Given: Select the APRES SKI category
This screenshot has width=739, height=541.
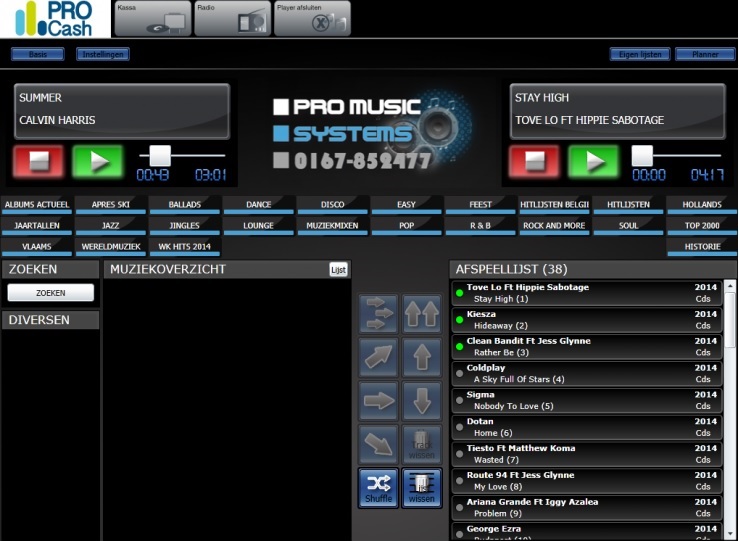Looking at the screenshot, I should pos(111,205).
